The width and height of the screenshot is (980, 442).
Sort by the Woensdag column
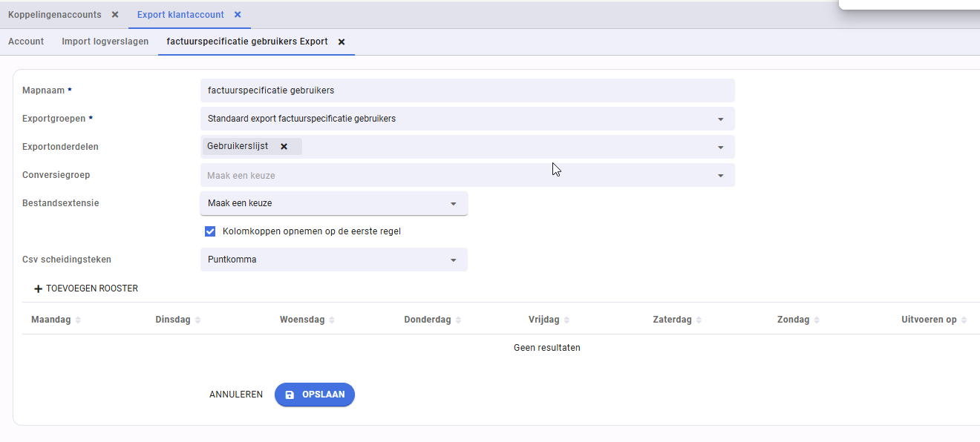pyautogui.click(x=332, y=320)
